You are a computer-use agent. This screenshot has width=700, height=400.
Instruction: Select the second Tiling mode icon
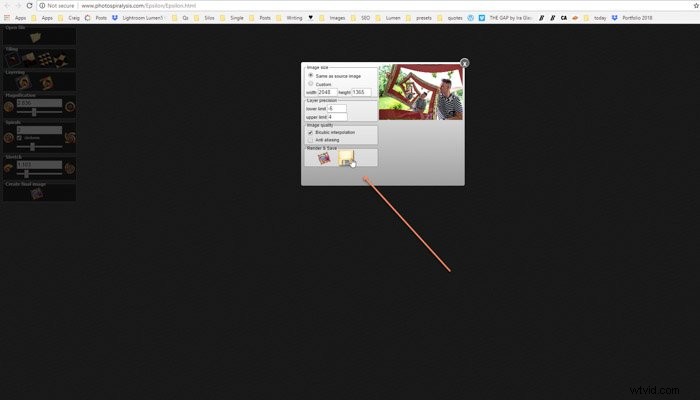tap(29, 58)
